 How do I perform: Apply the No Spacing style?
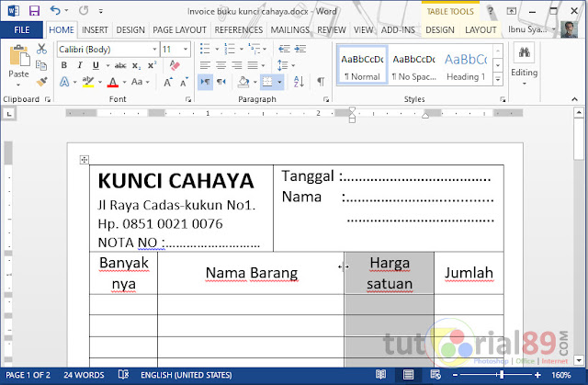tap(414, 65)
